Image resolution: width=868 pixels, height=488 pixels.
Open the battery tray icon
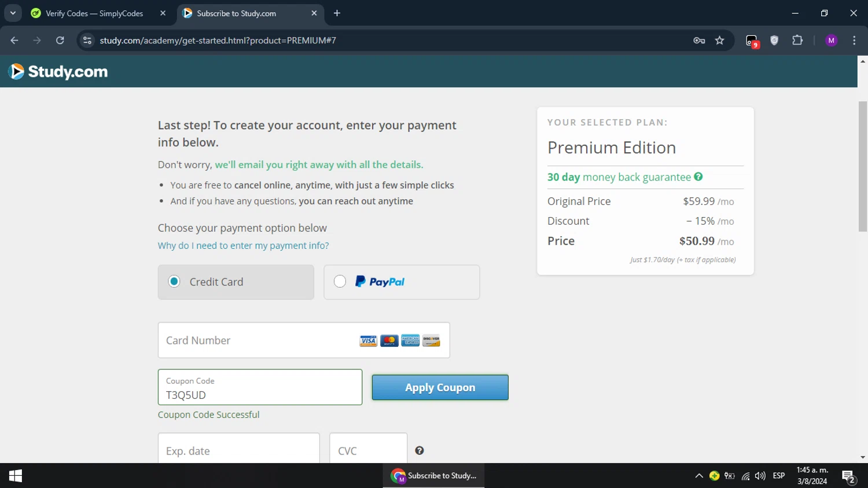730,476
